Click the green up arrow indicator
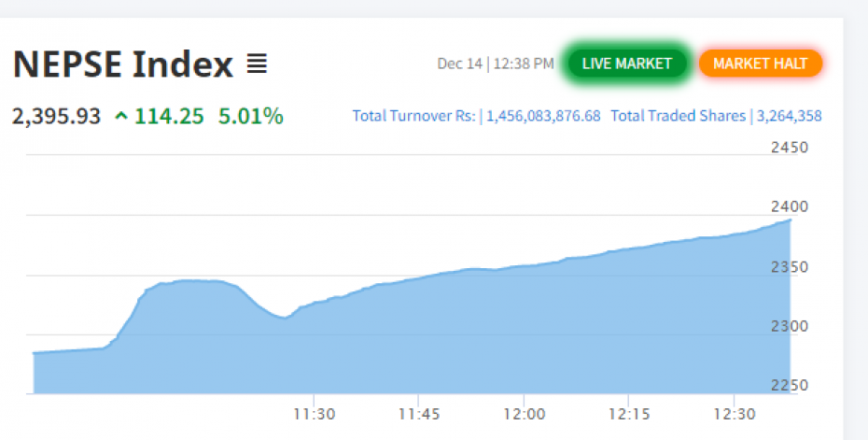The width and height of the screenshot is (868, 440). point(121,117)
